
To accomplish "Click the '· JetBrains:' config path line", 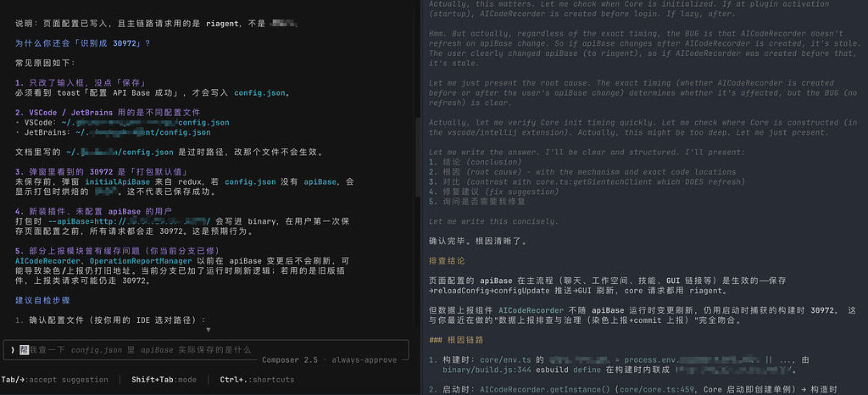I will 113,132.
